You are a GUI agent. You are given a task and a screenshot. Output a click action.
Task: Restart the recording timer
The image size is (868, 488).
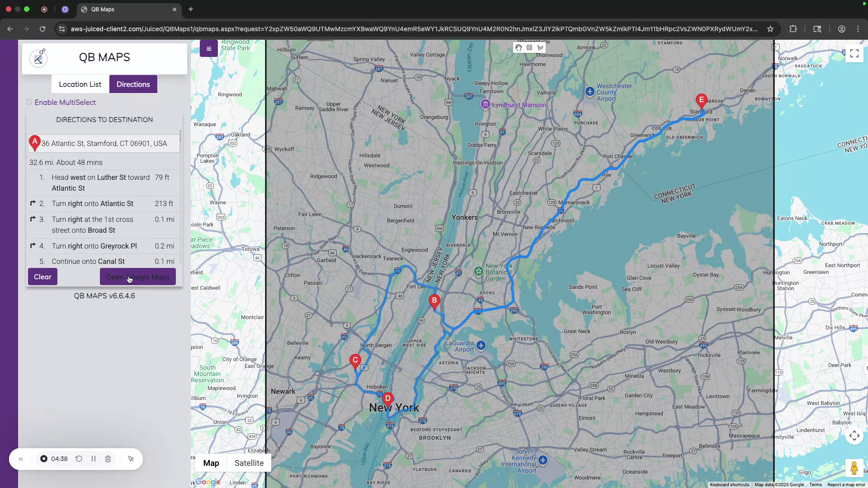coord(79,459)
